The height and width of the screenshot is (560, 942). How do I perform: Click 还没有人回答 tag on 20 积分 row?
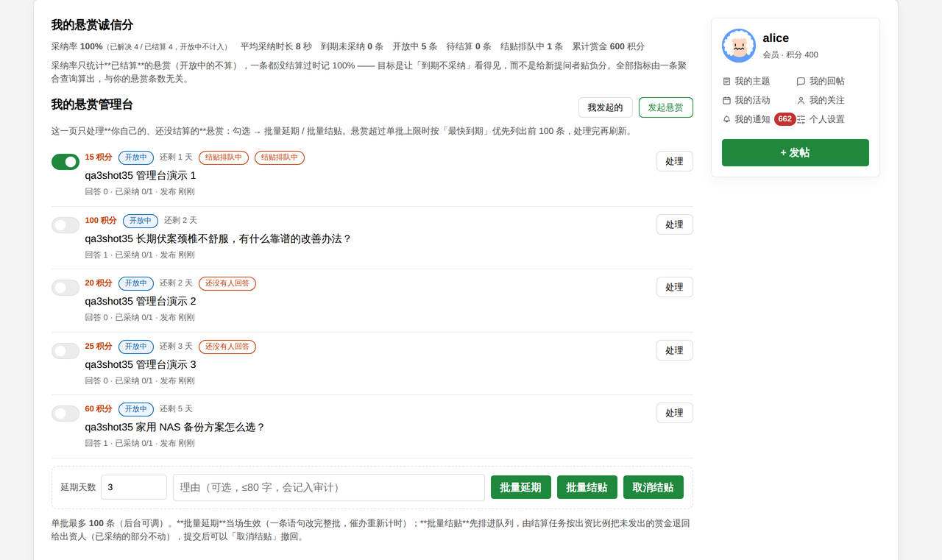pyautogui.click(x=227, y=283)
